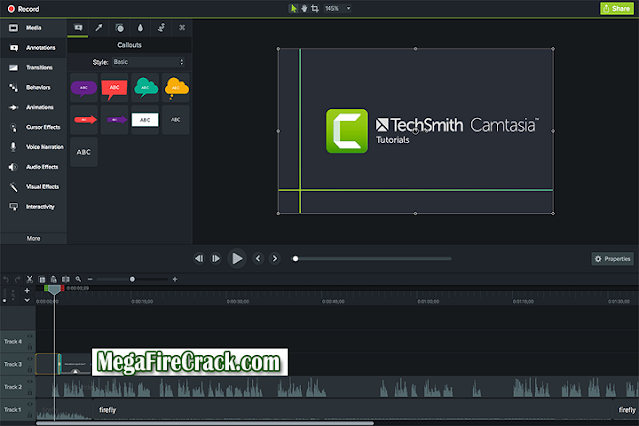Open the Visual Effects panel

33,187
